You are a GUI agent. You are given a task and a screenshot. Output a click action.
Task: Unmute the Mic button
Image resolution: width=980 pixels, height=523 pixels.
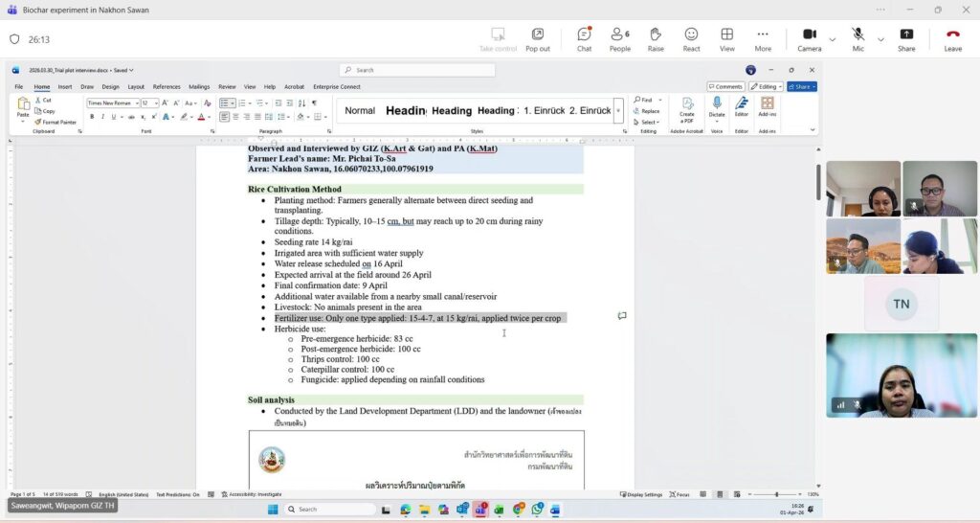coord(857,38)
